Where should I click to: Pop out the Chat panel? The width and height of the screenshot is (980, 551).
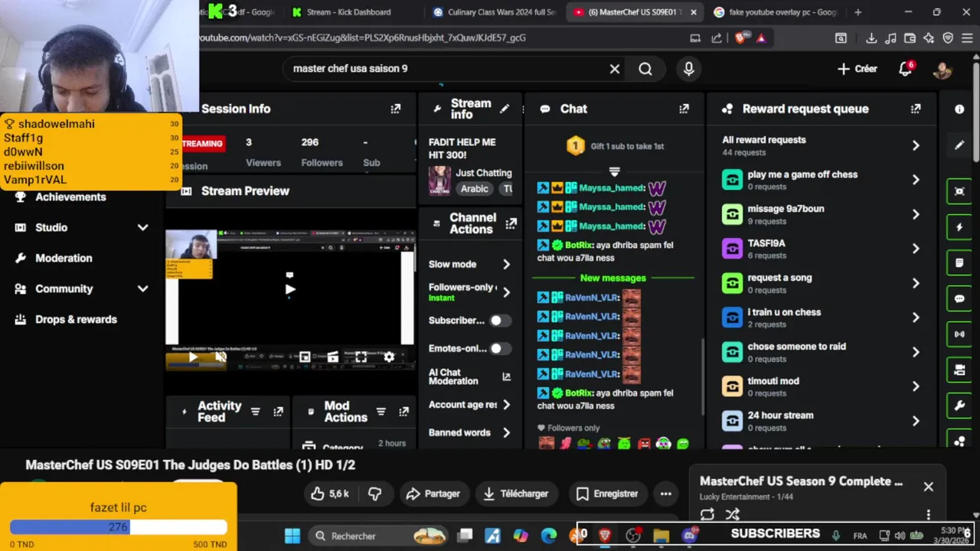pos(684,109)
